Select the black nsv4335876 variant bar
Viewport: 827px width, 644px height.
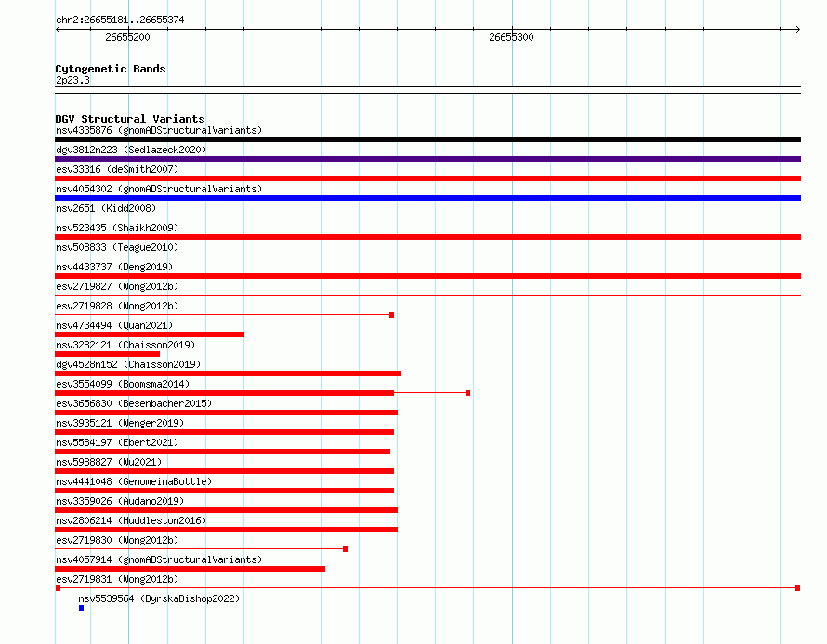tap(427, 139)
